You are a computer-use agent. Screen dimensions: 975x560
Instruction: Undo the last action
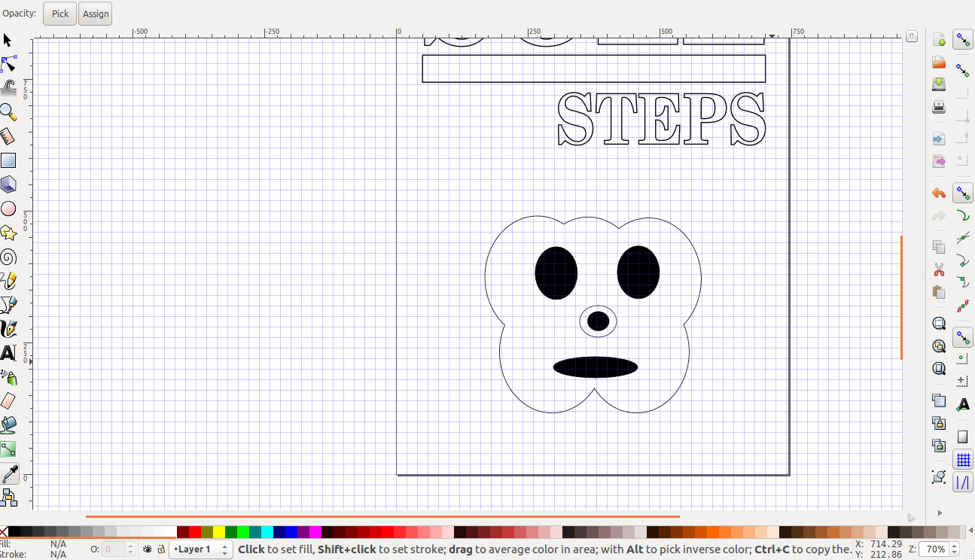[939, 193]
